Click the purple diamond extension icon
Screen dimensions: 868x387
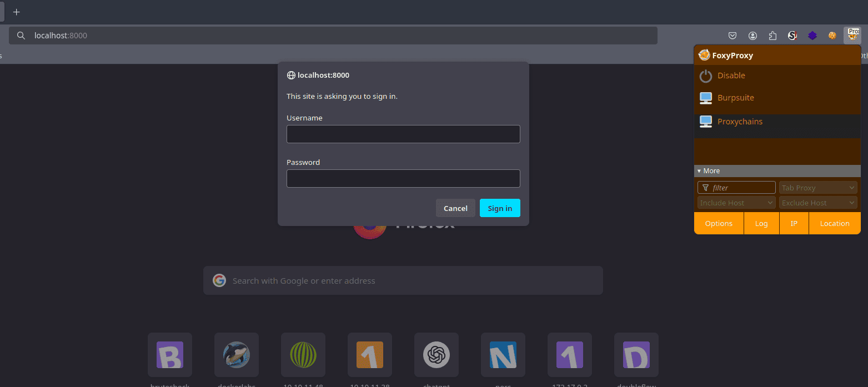812,36
